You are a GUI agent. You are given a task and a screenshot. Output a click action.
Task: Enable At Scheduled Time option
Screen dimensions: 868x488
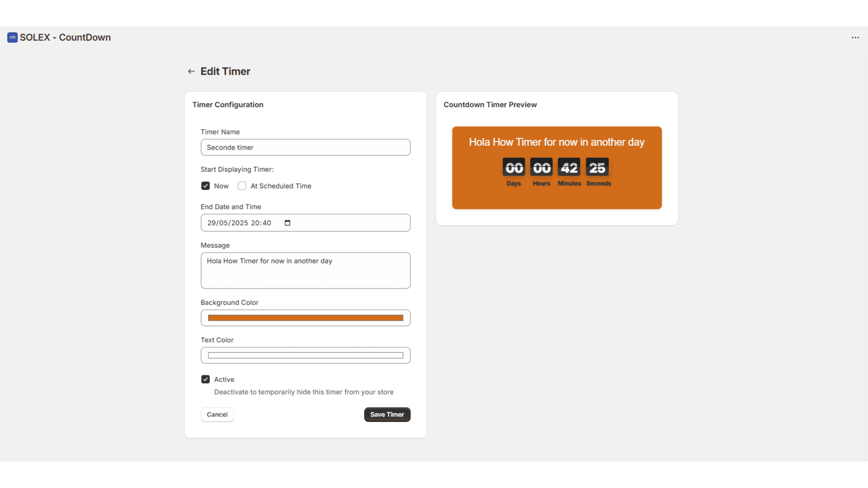click(242, 185)
